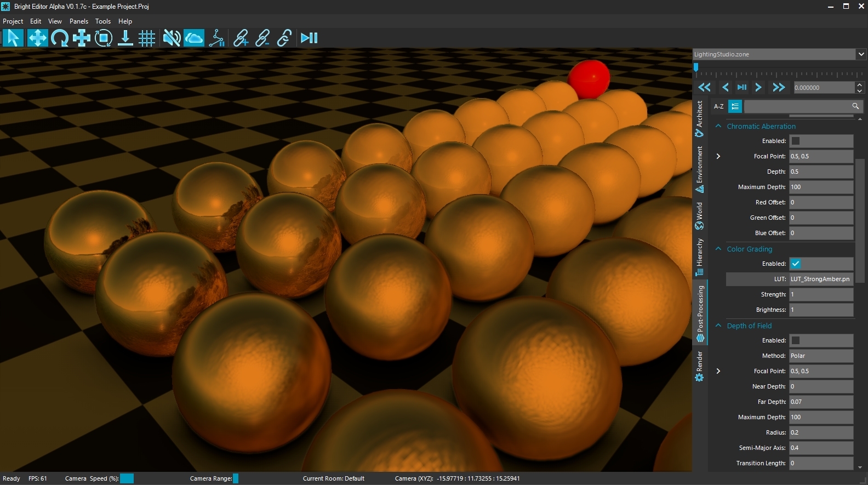Click the Red Offset value field
Viewport: 868px width, 485px height.
click(x=821, y=202)
